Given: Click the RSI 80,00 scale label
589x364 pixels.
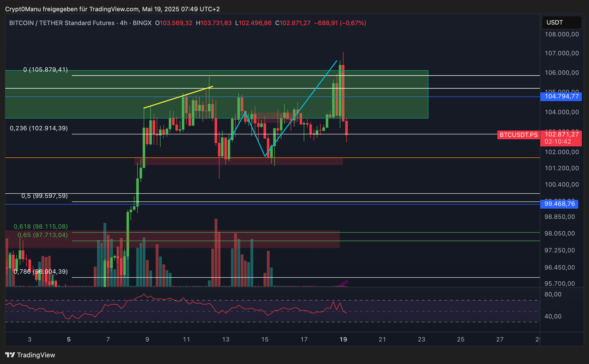Looking at the screenshot, I should [553, 294].
